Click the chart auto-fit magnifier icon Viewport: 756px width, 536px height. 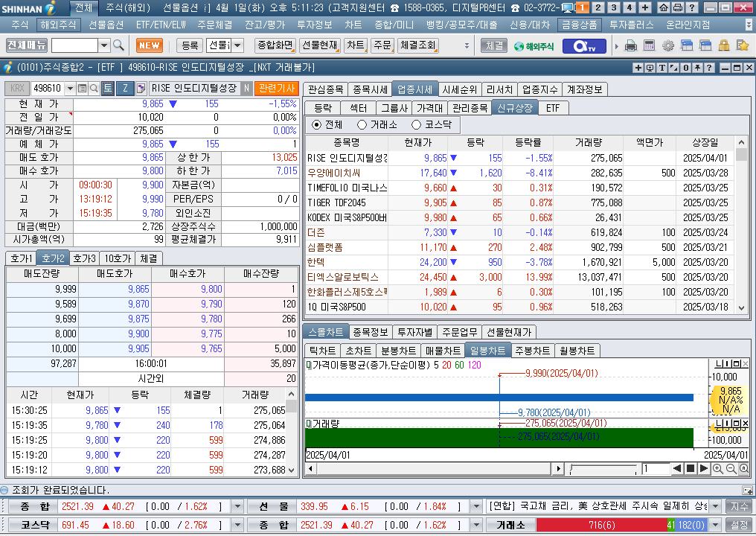744,468
